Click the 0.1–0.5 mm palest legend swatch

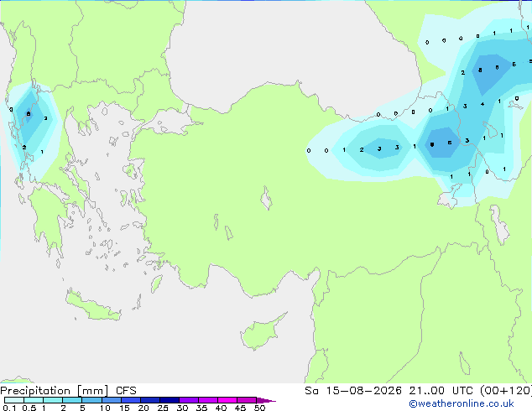point(14,400)
